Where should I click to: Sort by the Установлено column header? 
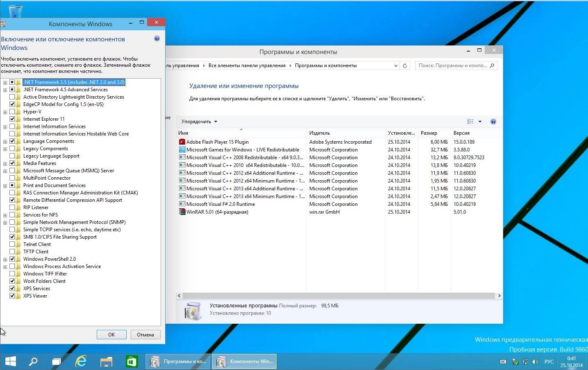click(402, 133)
